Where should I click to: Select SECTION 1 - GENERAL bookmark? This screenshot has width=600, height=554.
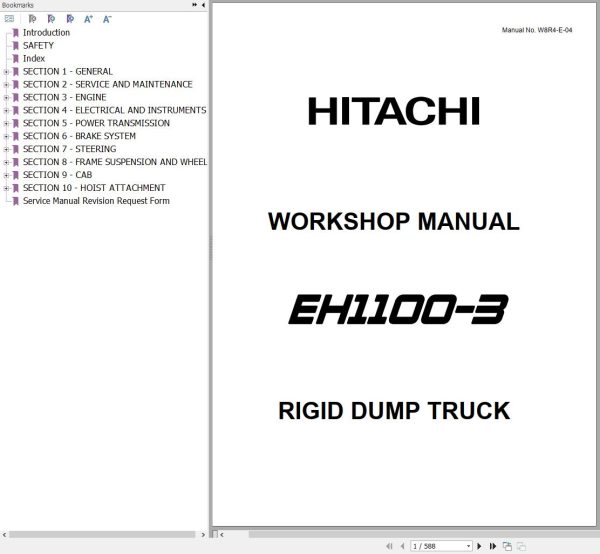click(x=68, y=72)
